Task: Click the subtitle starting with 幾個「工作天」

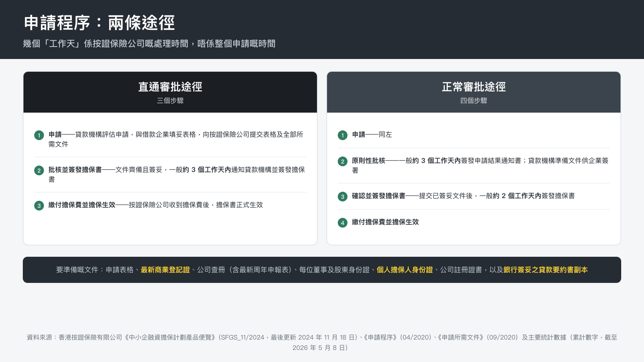Action: tap(149, 44)
